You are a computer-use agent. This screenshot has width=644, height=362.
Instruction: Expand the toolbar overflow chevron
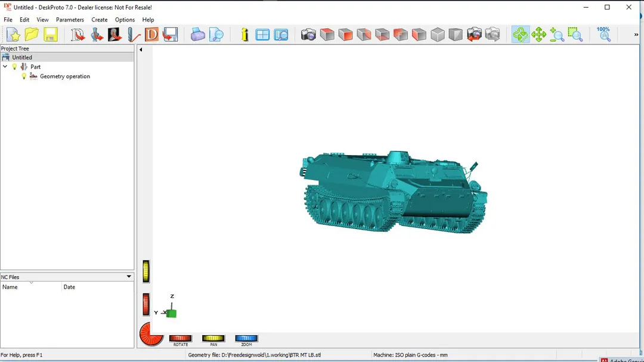[x=636, y=35]
